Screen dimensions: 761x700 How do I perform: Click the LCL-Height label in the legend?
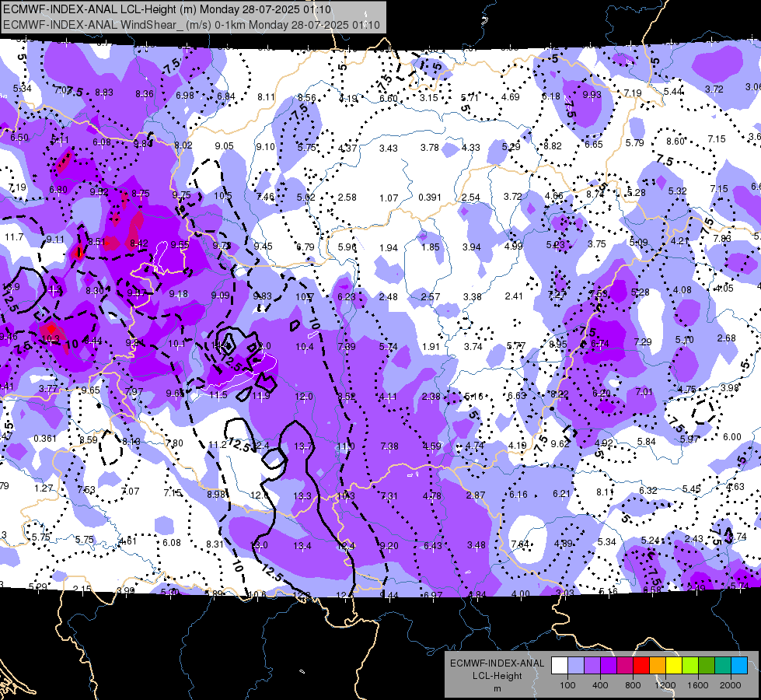coord(497,676)
